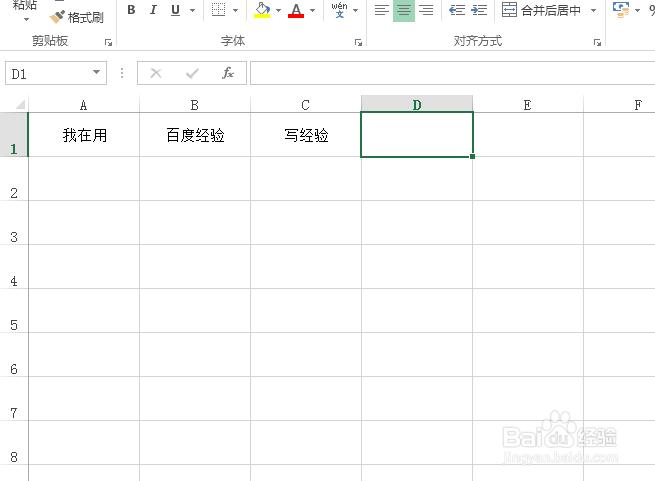Open underline style dropdown arrow
The image size is (655, 481).
[192, 10]
